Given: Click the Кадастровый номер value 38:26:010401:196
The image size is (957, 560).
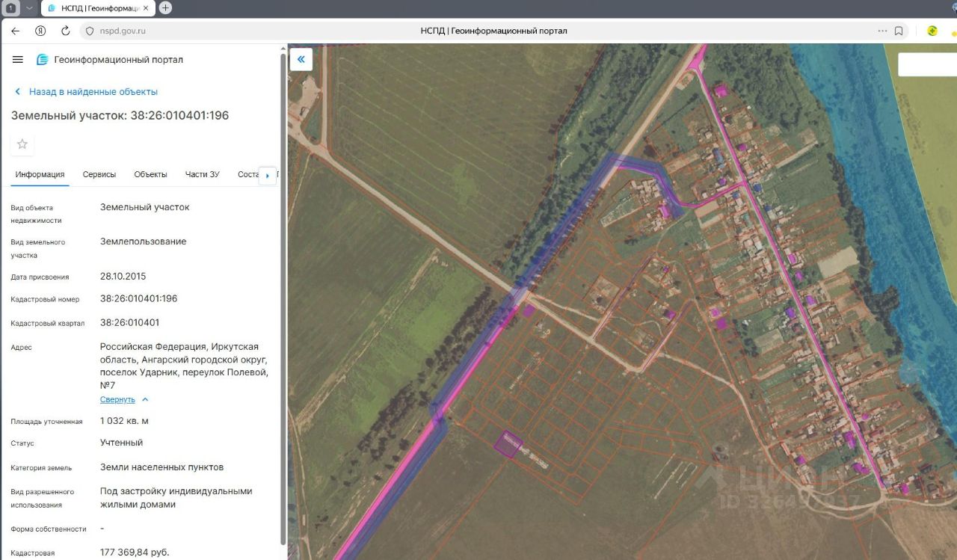Looking at the screenshot, I should pyautogui.click(x=139, y=298).
